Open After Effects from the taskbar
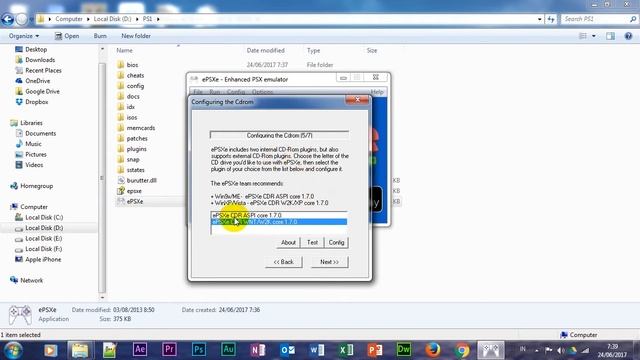 coord(140,350)
